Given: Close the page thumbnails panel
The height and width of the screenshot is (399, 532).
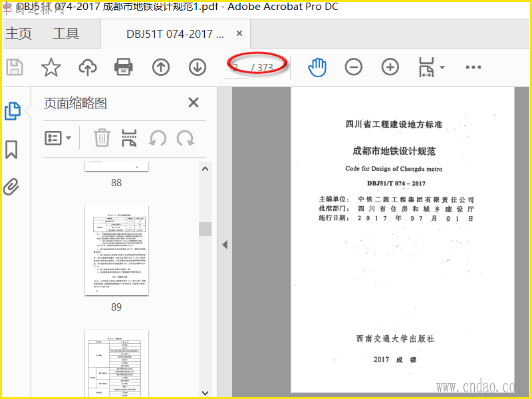Looking at the screenshot, I should (x=194, y=102).
